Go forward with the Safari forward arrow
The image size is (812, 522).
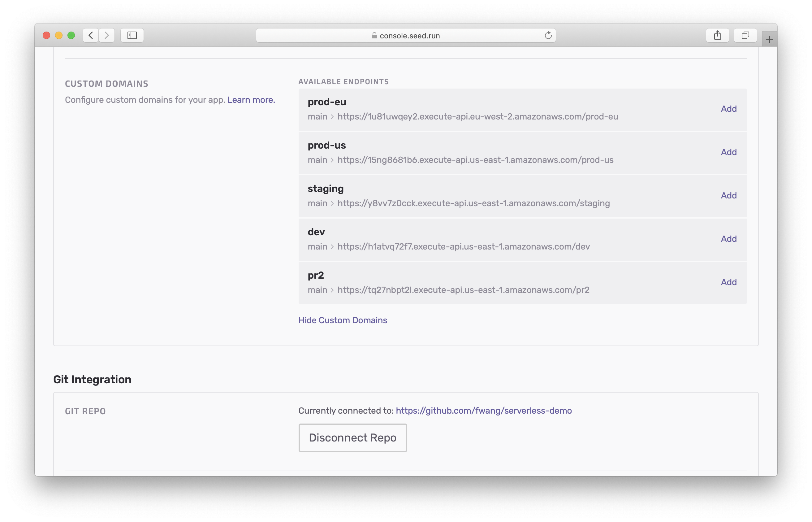click(x=107, y=35)
